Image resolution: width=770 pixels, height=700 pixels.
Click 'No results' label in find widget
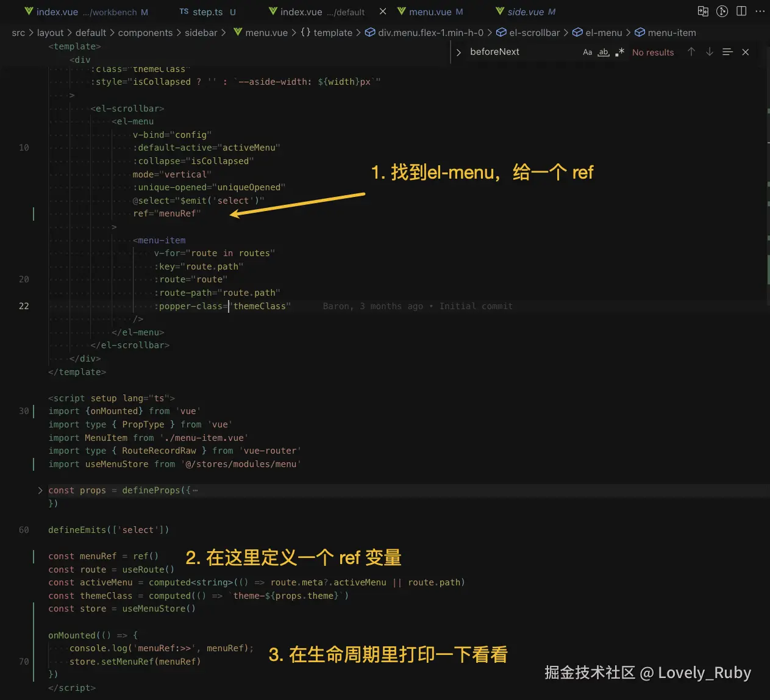[x=653, y=52]
